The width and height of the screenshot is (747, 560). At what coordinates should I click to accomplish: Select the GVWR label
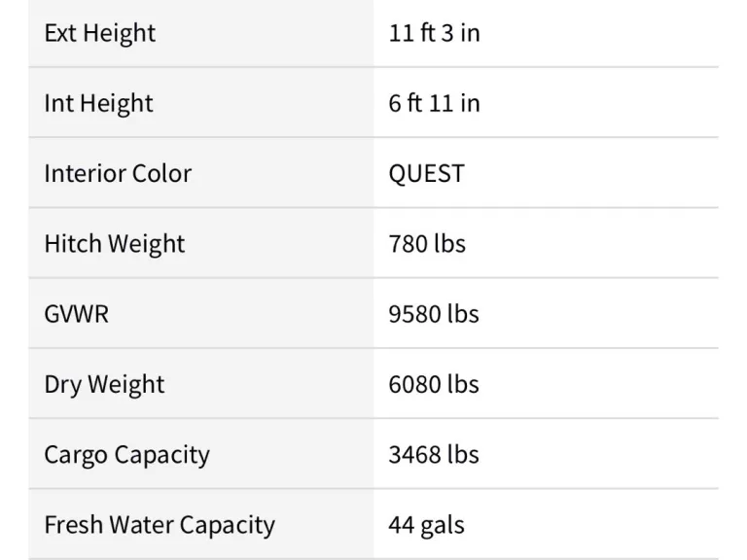(76, 314)
